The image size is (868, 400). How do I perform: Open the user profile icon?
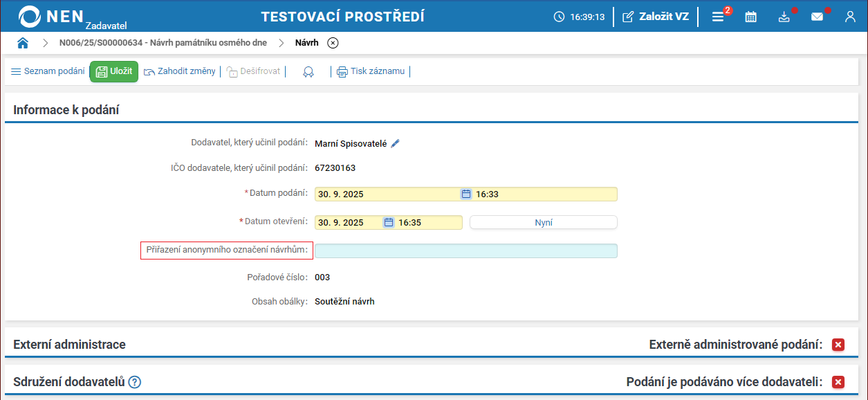[x=850, y=17]
